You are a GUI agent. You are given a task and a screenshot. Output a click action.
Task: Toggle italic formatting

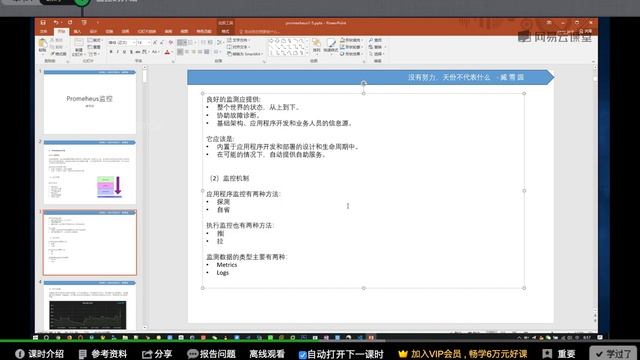(118, 52)
